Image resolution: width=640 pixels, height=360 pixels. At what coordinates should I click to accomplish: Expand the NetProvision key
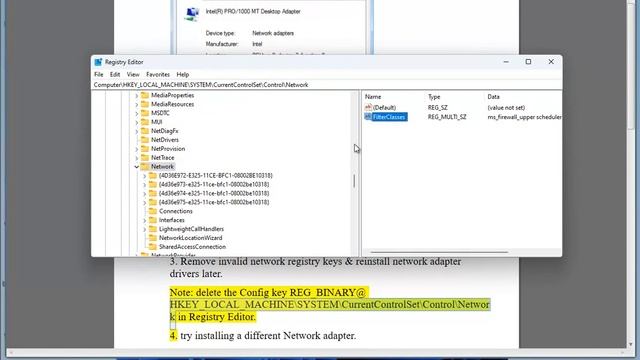pyautogui.click(x=137, y=149)
